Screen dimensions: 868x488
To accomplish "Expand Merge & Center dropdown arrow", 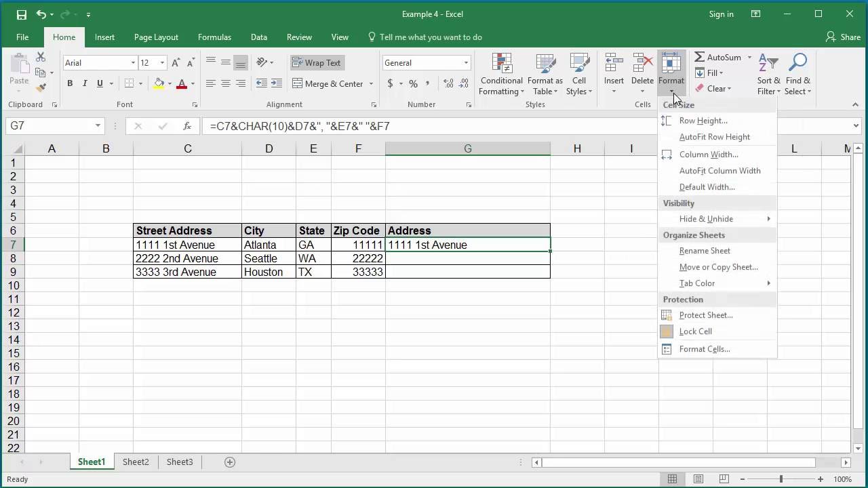I will point(371,84).
